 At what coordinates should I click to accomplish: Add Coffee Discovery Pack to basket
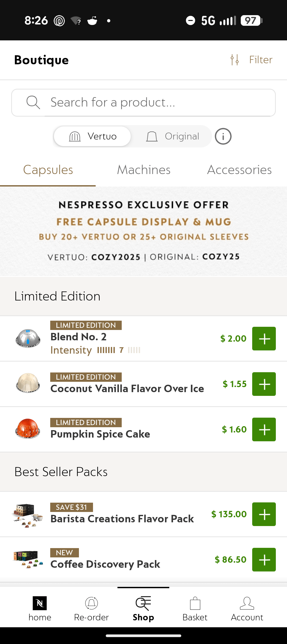tap(264, 560)
